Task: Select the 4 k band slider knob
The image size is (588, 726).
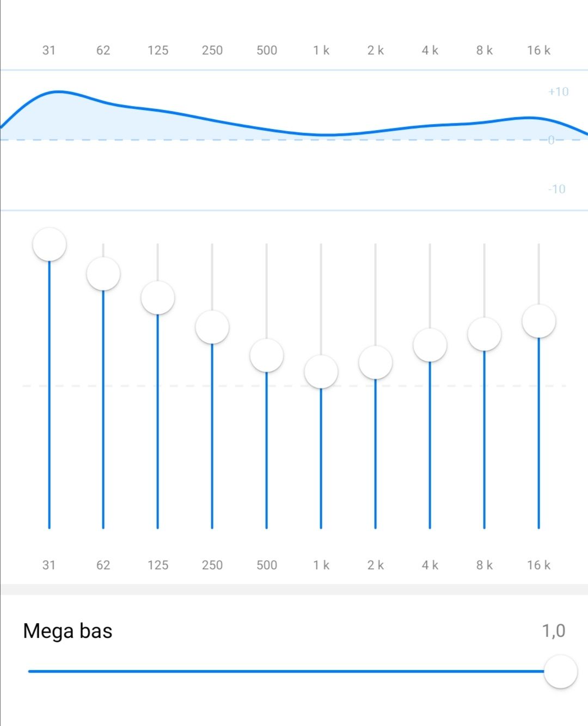Action: coord(430,345)
